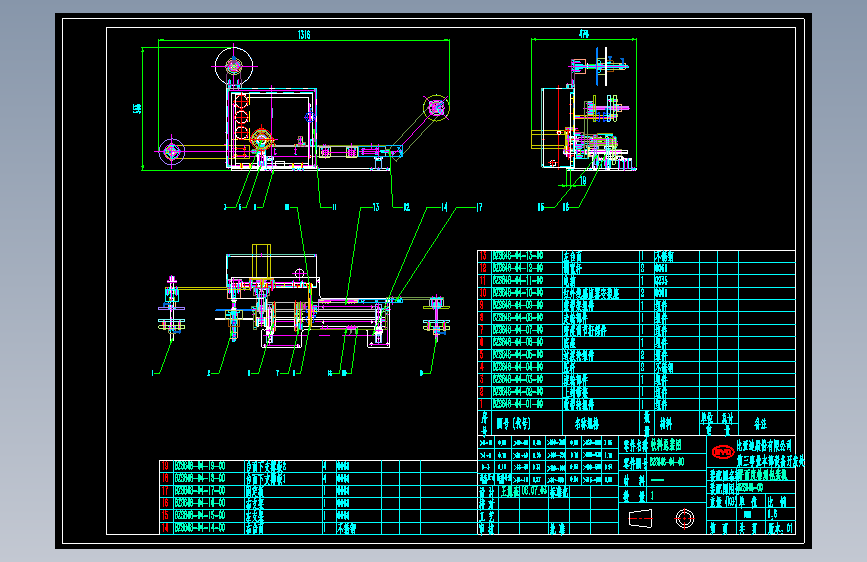Click red item number "13" in parts list
This screenshot has width=867, height=562.
coord(483,256)
